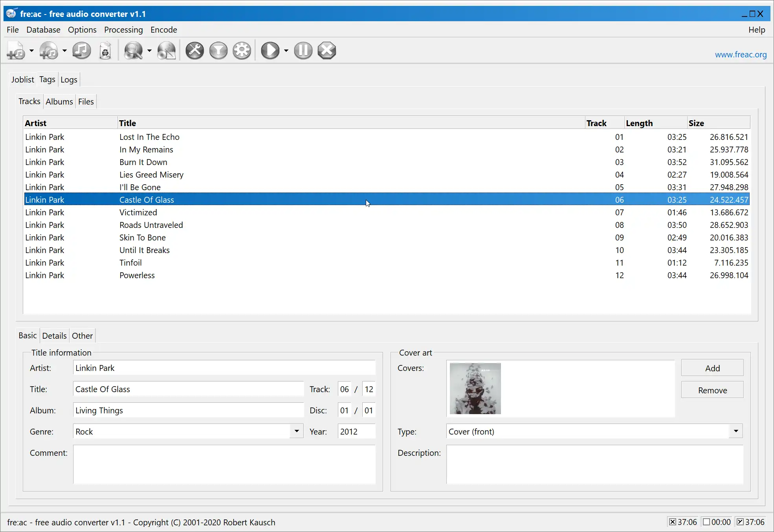Click the Details tab in tag editor
774x532 pixels.
click(x=54, y=336)
